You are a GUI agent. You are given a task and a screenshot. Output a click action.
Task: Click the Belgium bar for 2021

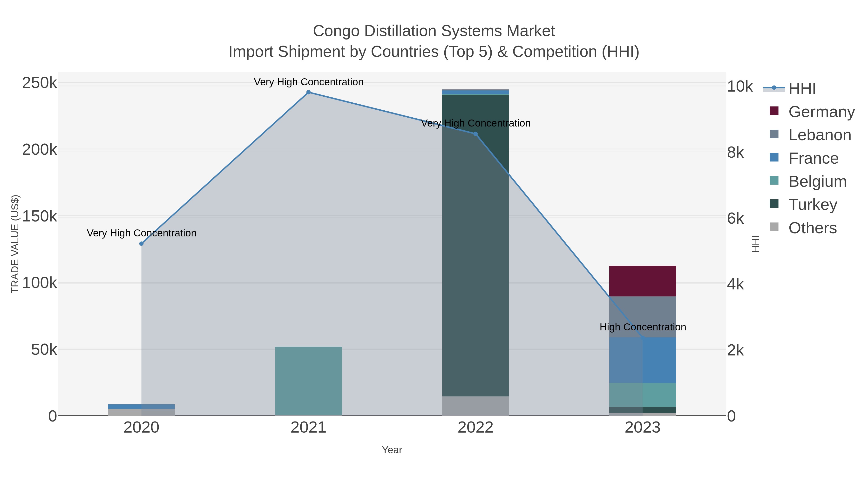point(308,381)
